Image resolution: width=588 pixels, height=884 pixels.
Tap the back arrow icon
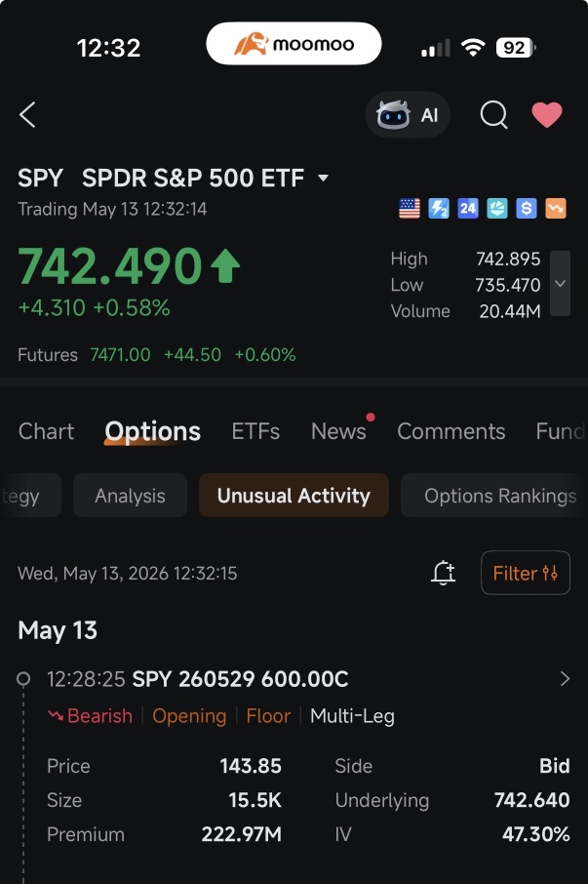click(x=27, y=115)
